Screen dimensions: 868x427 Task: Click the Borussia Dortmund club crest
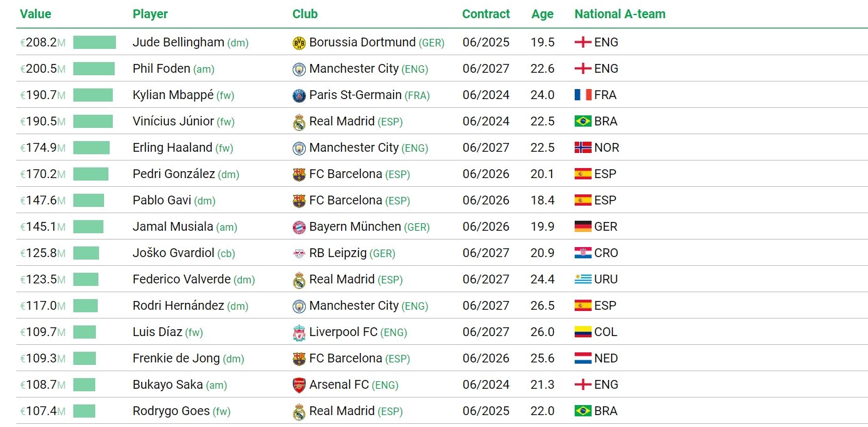pyautogui.click(x=299, y=43)
